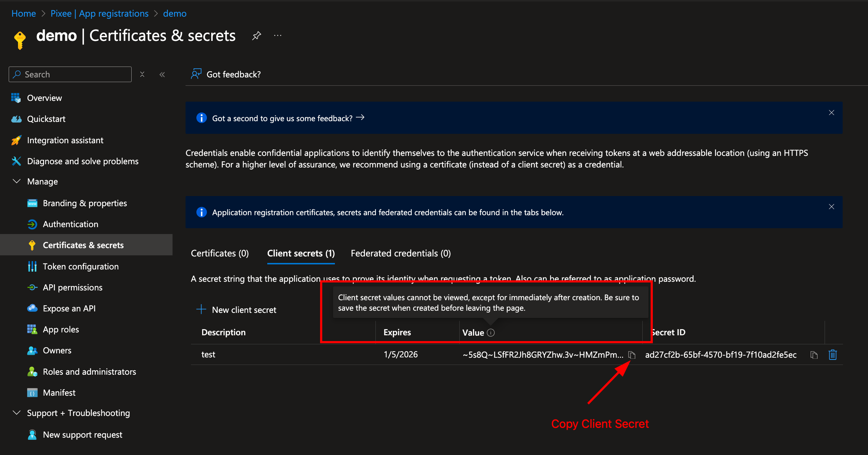Screen dimensions: 868x455
Task: Open the Got feedback option
Action: (226, 74)
